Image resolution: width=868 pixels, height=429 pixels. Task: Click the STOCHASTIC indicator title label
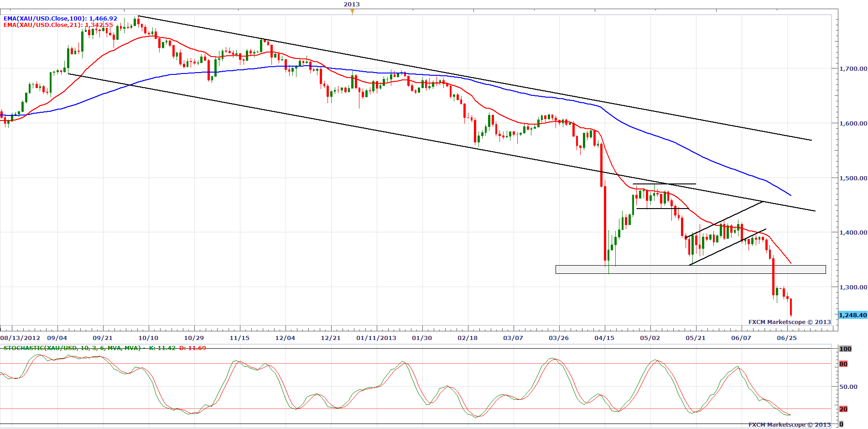pos(104,348)
